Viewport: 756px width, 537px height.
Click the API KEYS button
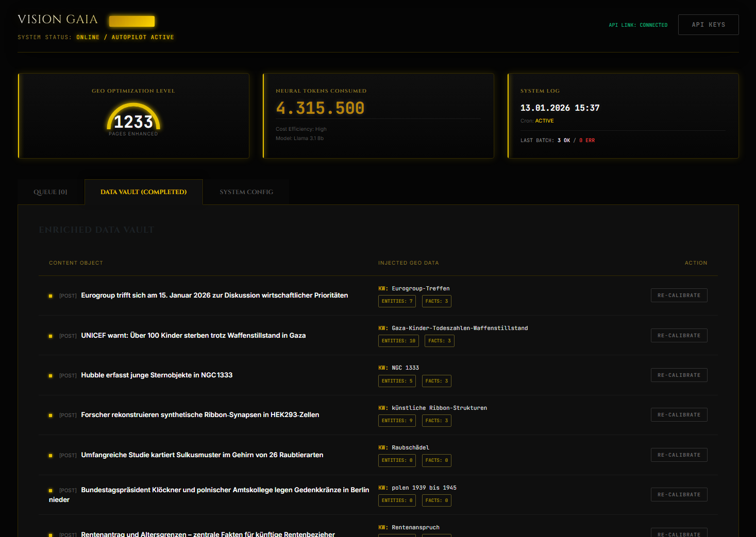point(708,24)
